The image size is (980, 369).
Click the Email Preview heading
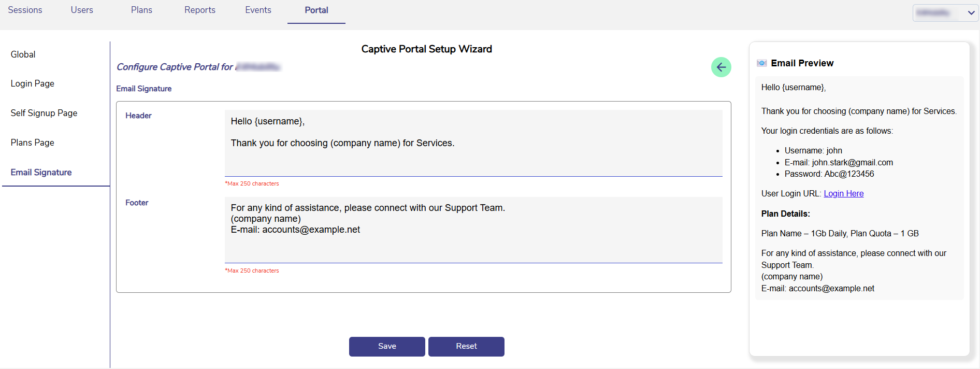(802, 63)
